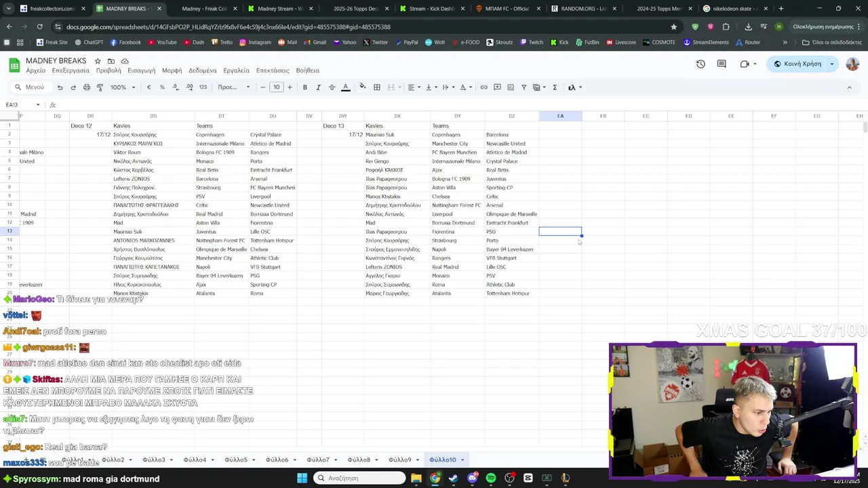Image resolution: width=868 pixels, height=488 pixels.
Task: Open Φύλλο10 sheet tab menu arrow
Action: [462, 460]
